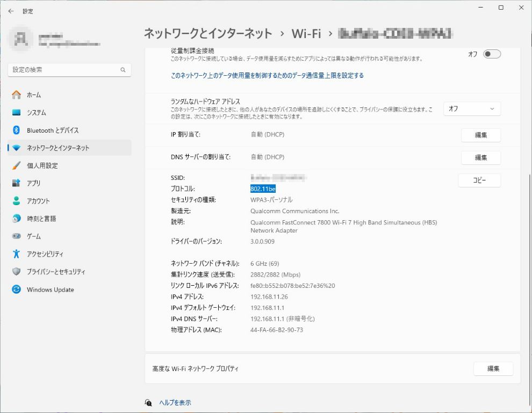Open ゲーム settings page
The image size is (532, 413).
[33, 236]
